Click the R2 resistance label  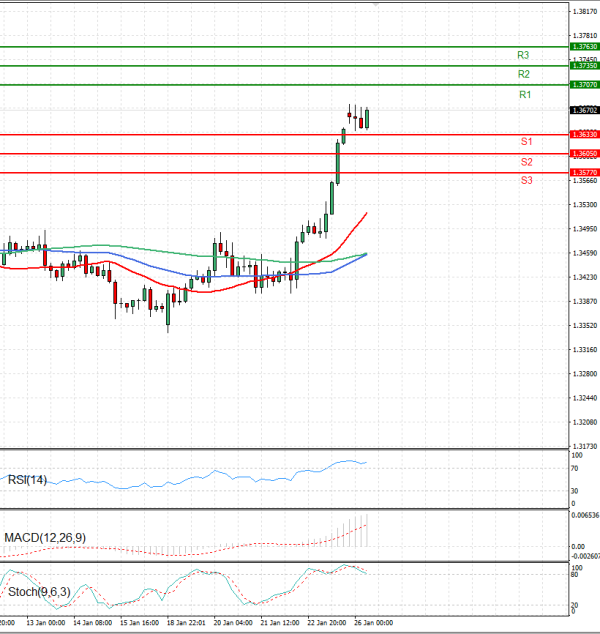point(524,74)
